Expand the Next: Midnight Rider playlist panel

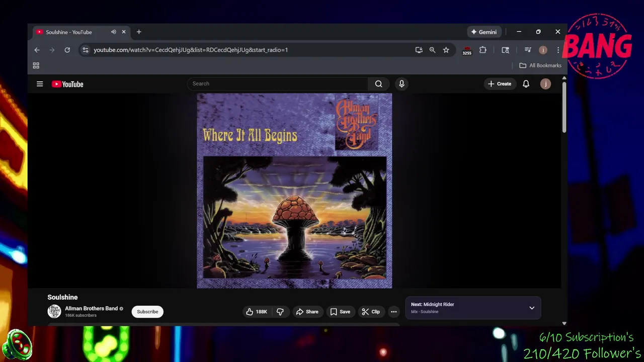click(x=532, y=308)
